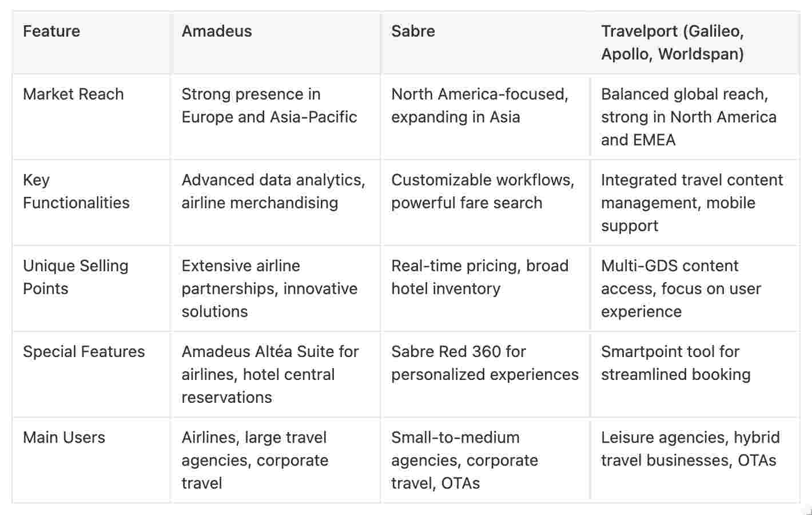This screenshot has width=812, height=515.
Task: Select the 'Integrated travel content management' cell
Action: [x=691, y=203]
